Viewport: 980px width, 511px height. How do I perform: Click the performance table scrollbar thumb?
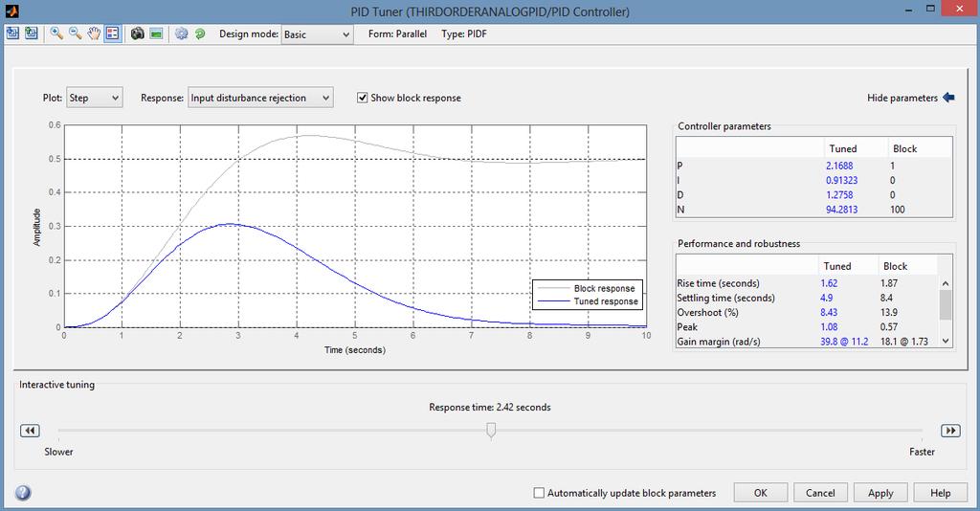946,304
